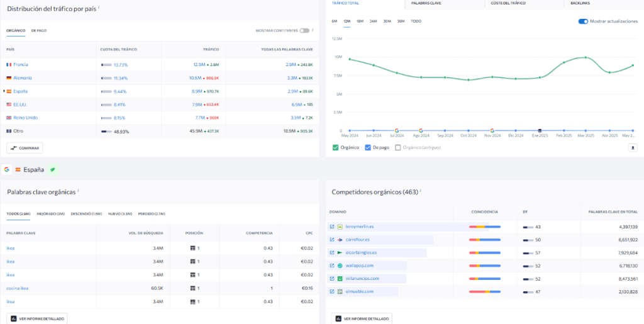Click the green leaf icon next to España

click(52, 170)
